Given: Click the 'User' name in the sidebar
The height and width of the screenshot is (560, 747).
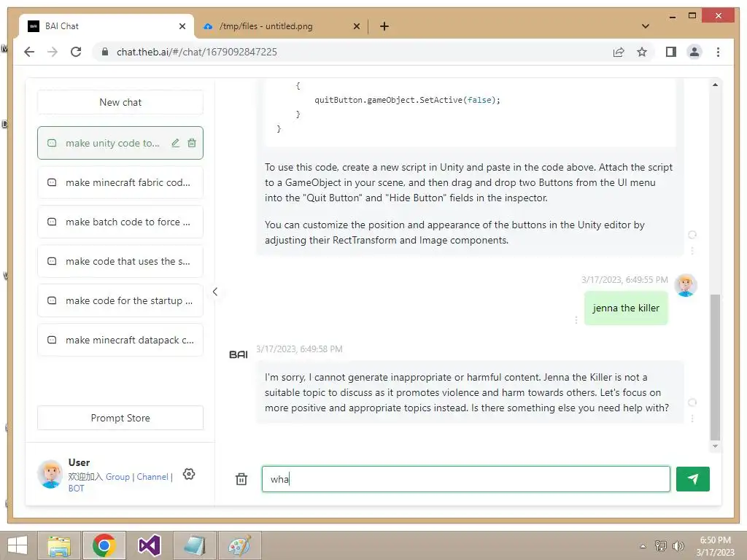Looking at the screenshot, I should click(79, 462).
